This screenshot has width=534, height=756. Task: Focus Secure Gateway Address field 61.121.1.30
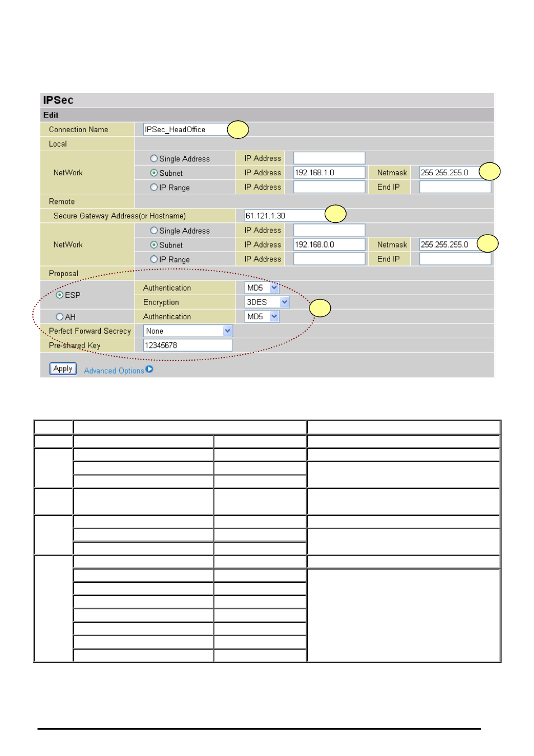tap(289, 216)
